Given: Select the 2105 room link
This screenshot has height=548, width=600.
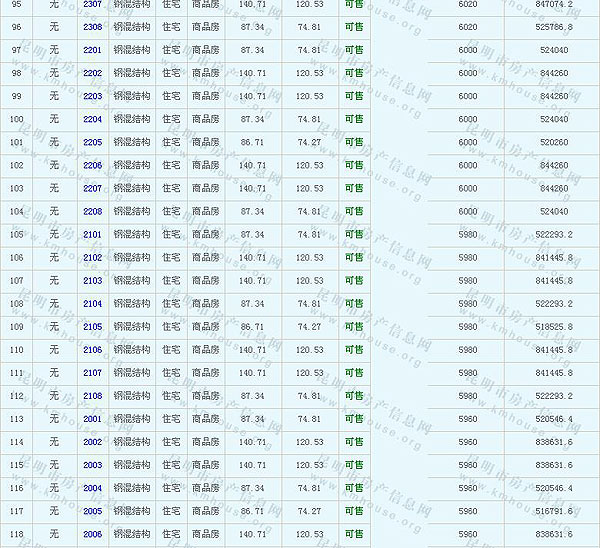Looking at the screenshot, I should click(92, 327).
